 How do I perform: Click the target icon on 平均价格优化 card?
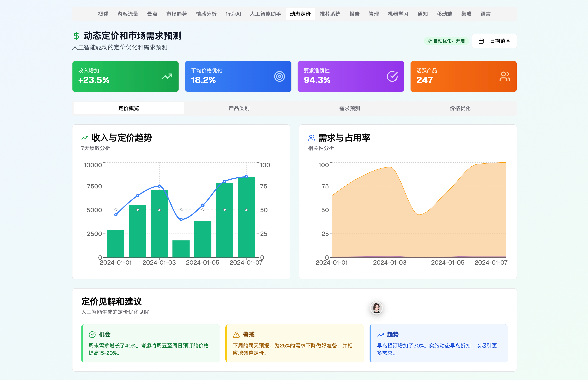[x=279, y=76]
